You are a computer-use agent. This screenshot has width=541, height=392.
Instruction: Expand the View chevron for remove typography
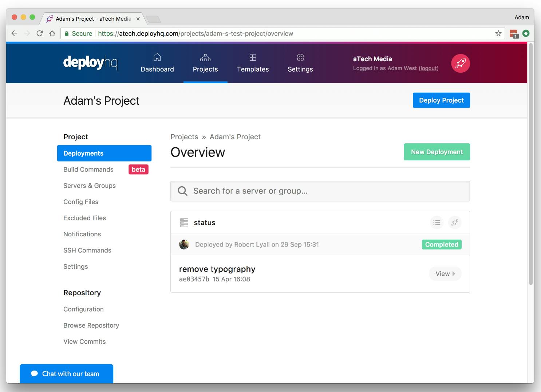click(x=454, y=274)
